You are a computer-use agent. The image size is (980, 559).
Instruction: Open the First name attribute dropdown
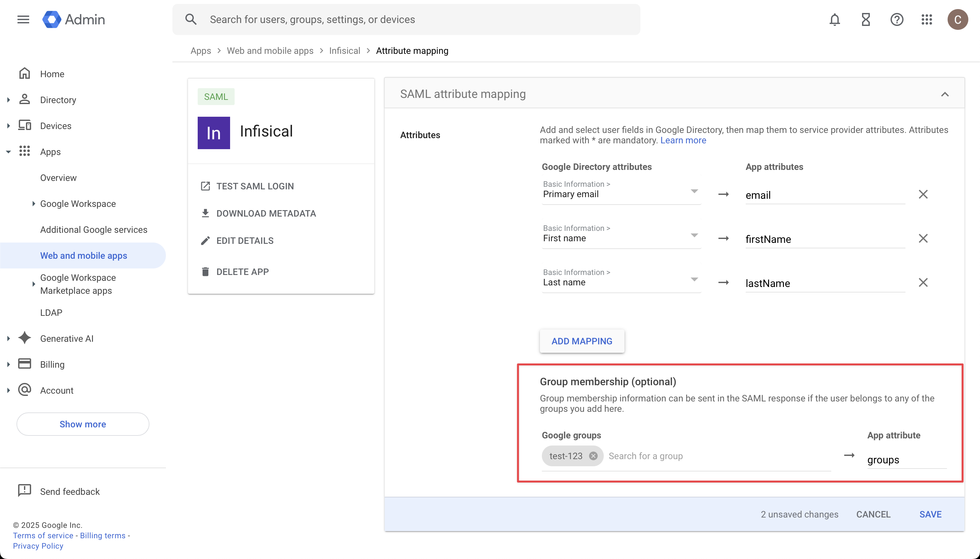pyautogui.click(x=621, y=235)
